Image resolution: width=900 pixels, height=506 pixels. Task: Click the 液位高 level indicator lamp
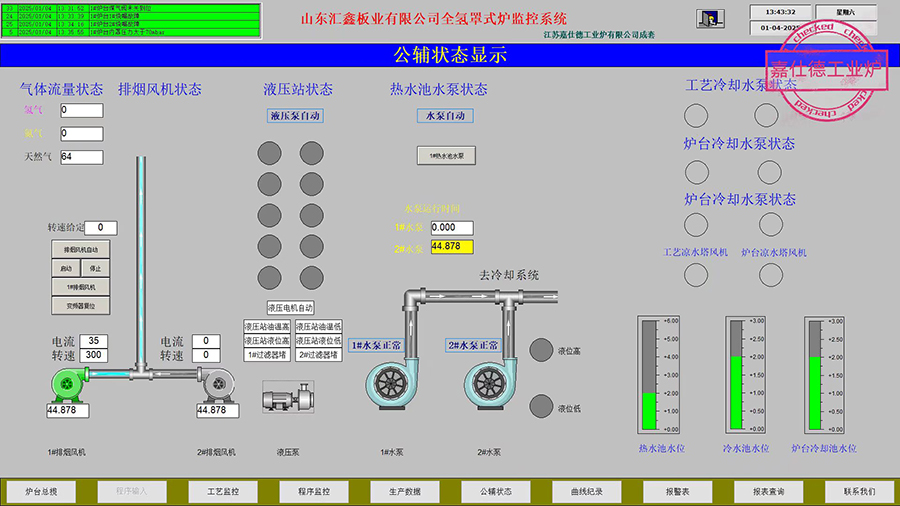point(541,350)
